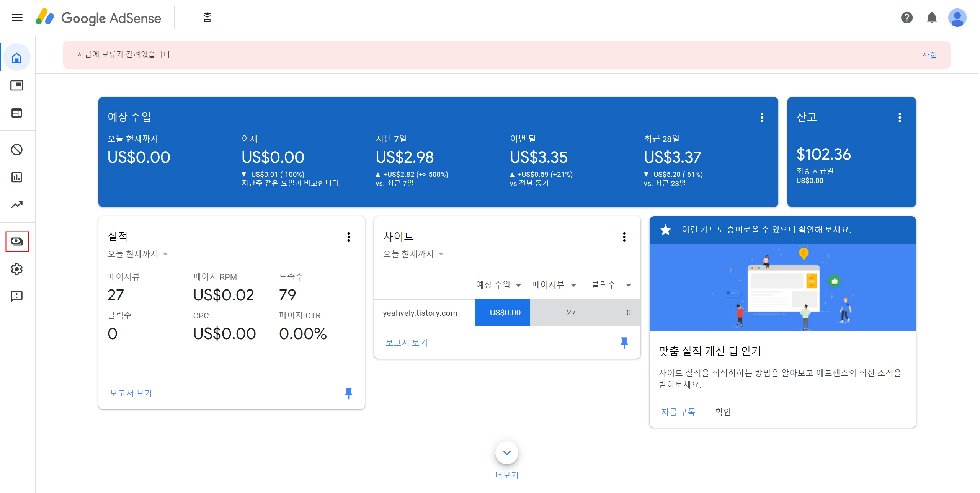Open the hamburger main menu
Screen dimensions: 980x493
[17, 18]
